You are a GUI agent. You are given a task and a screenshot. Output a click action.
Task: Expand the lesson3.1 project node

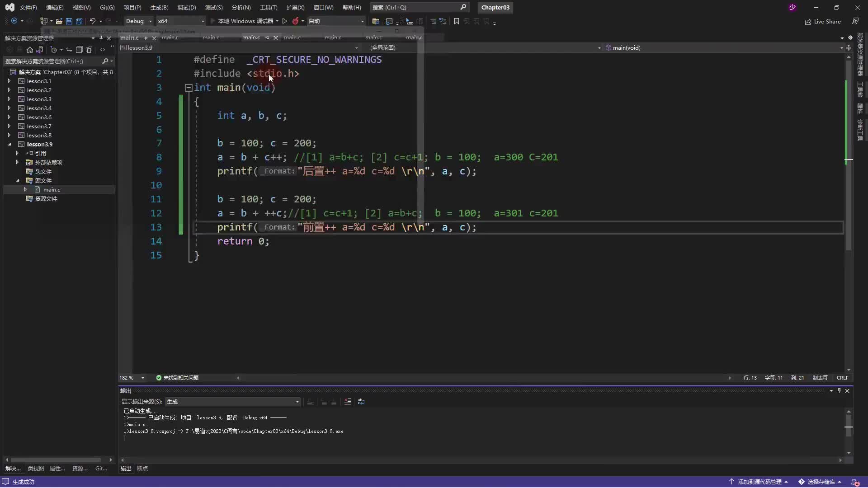(9, 81)
